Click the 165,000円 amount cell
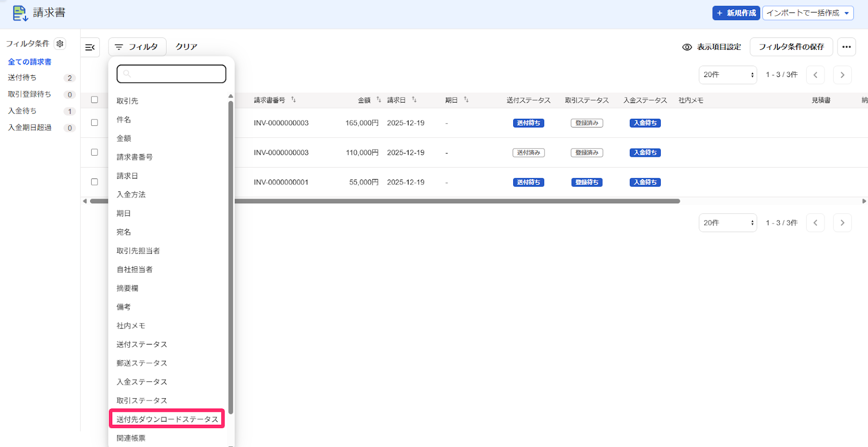The width and height of the screenshot is (868, 447). click(362, 123)
